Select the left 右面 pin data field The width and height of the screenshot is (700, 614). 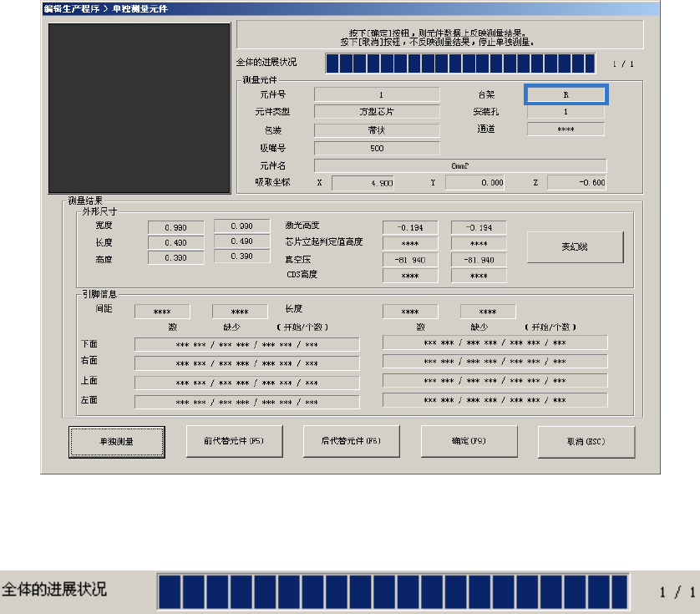247,363
